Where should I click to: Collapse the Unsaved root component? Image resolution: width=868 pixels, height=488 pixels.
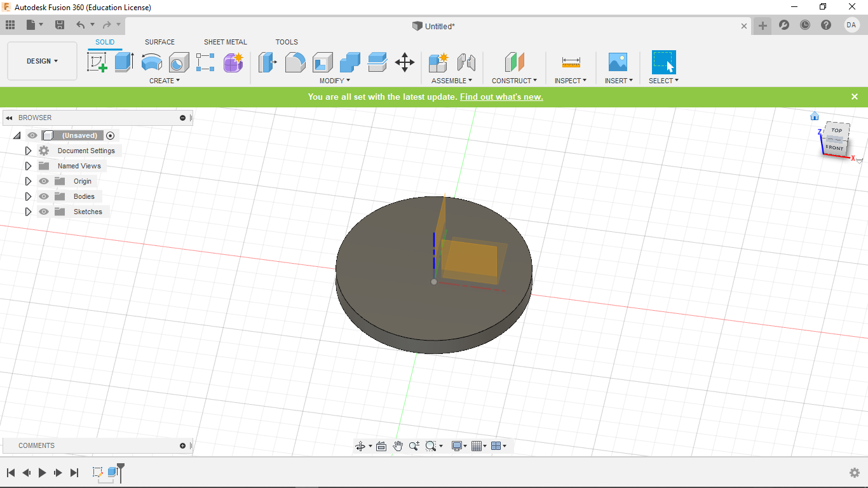(17, 135)
